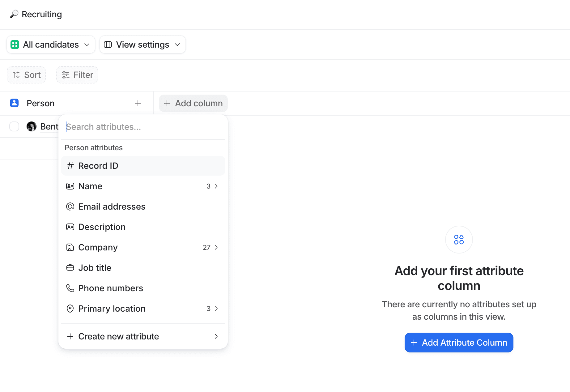The width and height of the screenshot is (570, 392).
Task: Select the Description attribute
Action: 102,227
